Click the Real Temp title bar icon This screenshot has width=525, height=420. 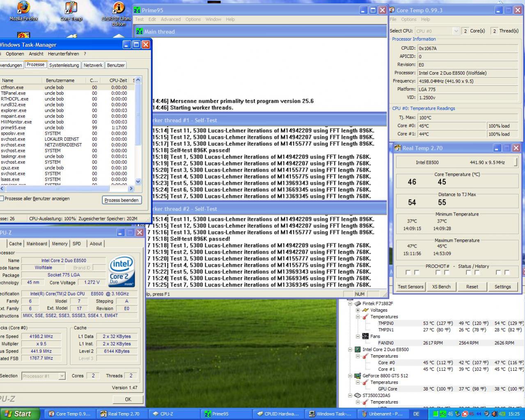pos(398,148)
